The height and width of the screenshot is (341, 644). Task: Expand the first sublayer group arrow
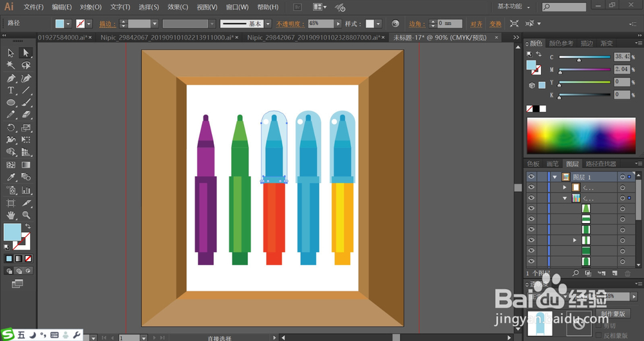click(x=565, y=187)
